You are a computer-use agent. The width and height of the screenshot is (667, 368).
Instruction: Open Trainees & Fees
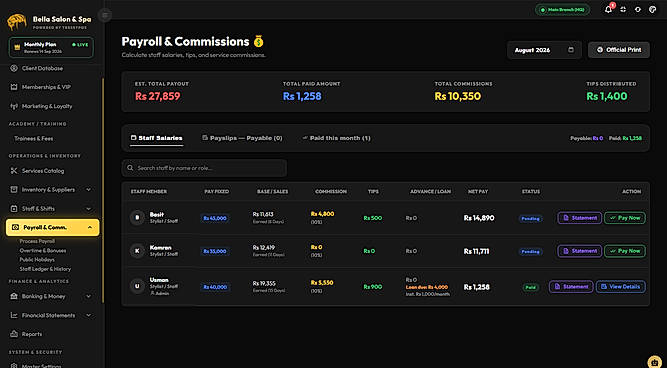(34, 139)
